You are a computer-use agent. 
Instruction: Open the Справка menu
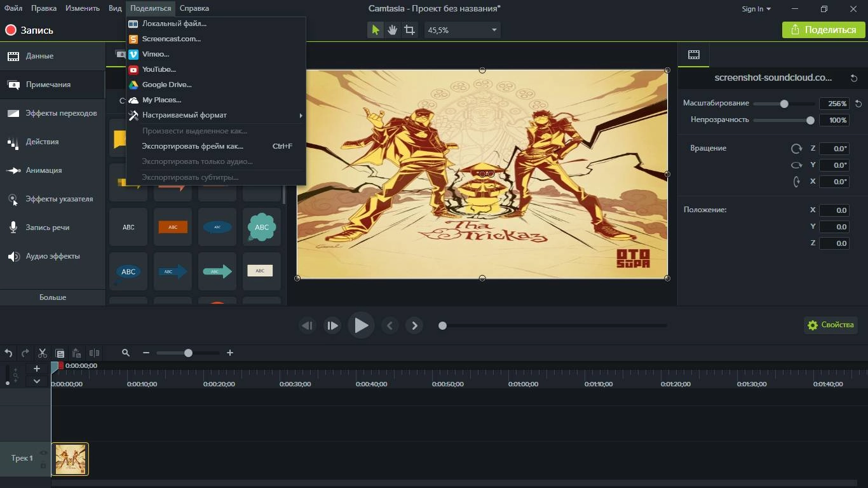pos(194,8)
